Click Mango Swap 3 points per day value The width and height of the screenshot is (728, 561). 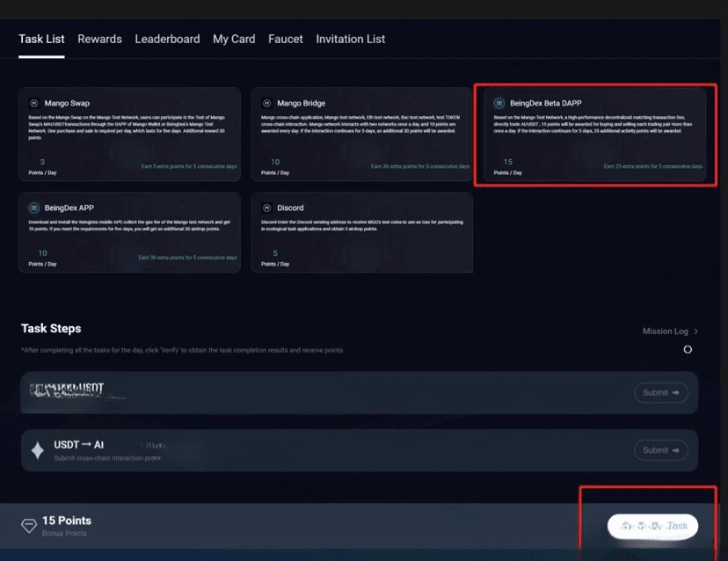[42, 162]
